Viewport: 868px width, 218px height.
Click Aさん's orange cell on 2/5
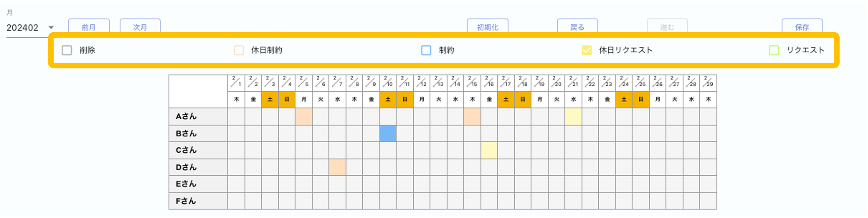pos(304,117)
